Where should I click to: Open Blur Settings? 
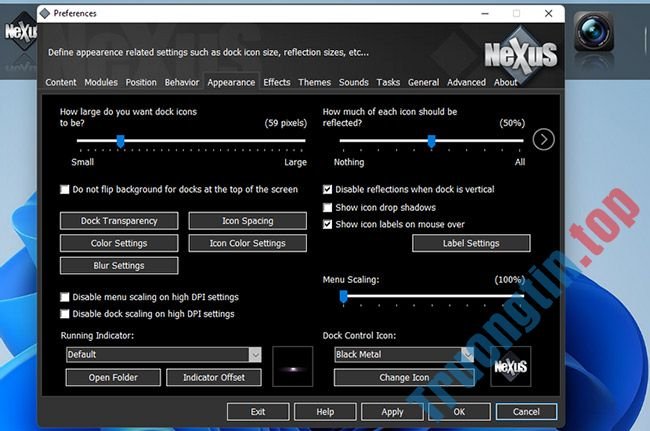119,266
